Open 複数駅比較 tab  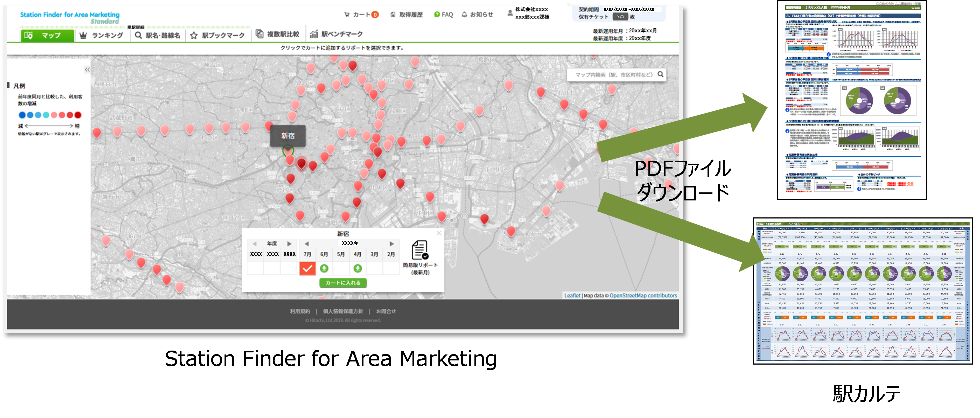pos(277,34)
